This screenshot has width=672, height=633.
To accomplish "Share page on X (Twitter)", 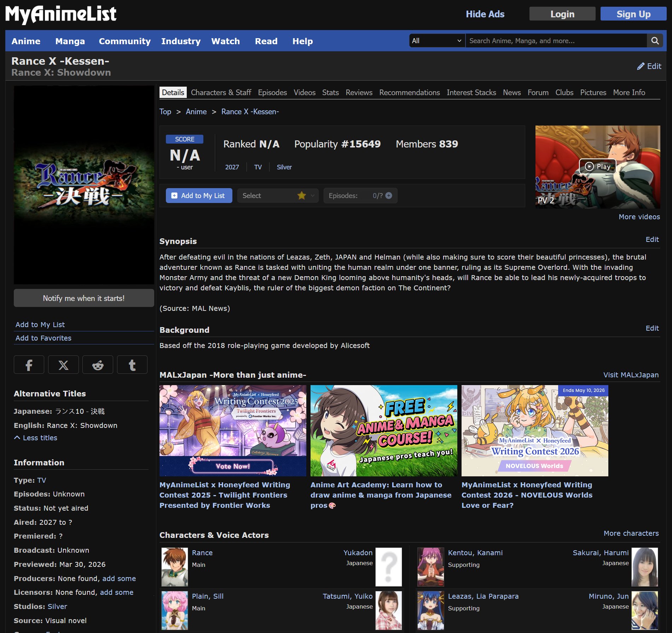I will (x=63, y=365).
